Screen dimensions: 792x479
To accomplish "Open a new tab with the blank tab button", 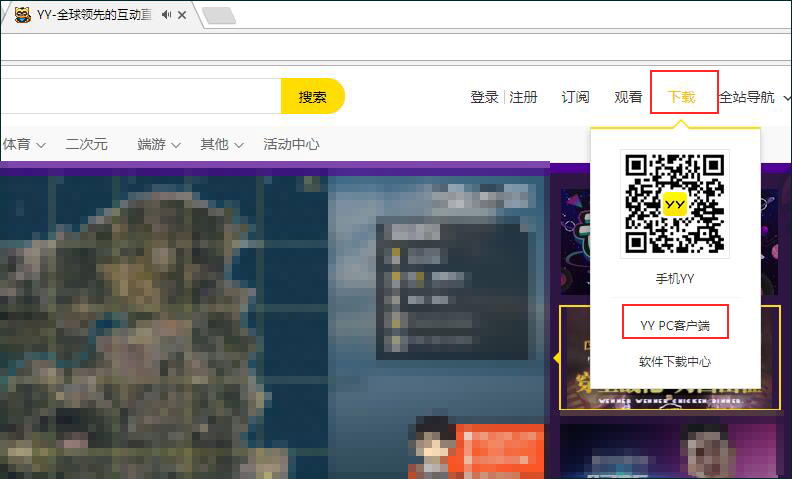I will tap(219, 16).
